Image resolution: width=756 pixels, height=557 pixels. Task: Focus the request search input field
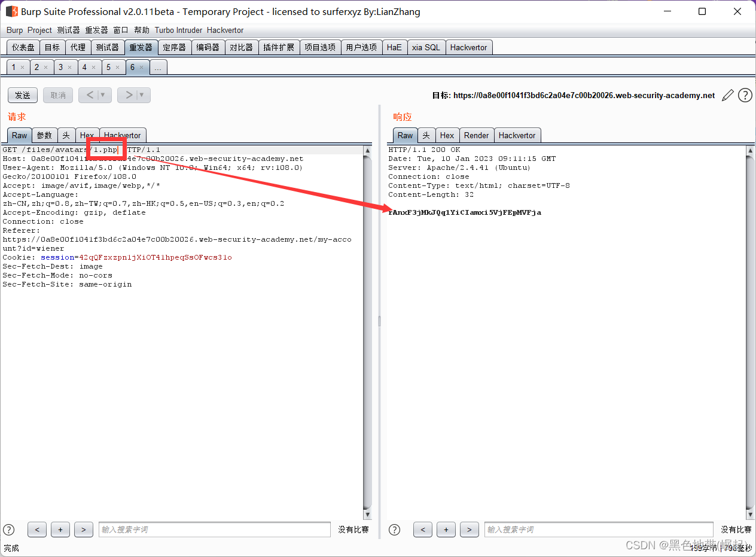(x=215, y=529)
